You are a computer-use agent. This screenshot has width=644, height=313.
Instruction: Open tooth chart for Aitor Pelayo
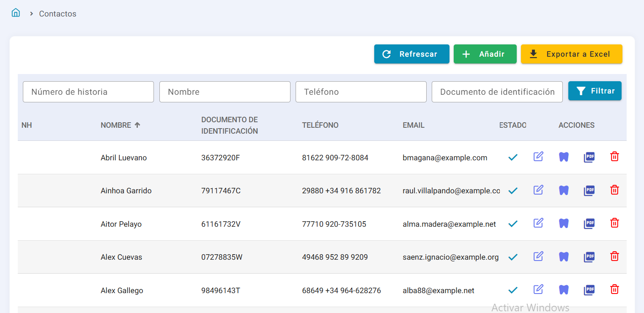click(564, 223)
